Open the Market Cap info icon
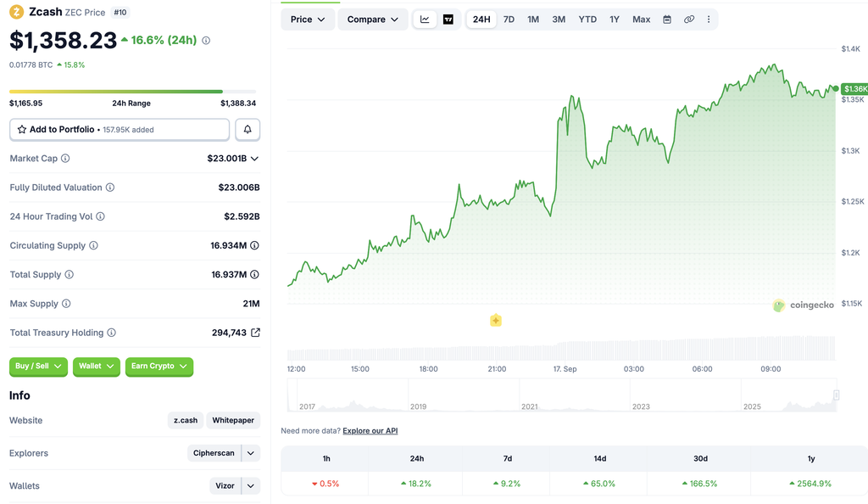This screenshot has height=504, width=868. point(65,159)
